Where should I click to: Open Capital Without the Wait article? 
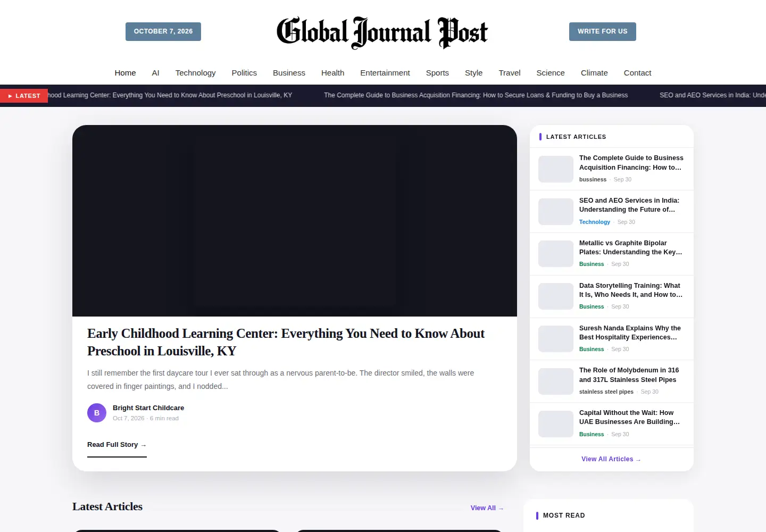point(630,417)
